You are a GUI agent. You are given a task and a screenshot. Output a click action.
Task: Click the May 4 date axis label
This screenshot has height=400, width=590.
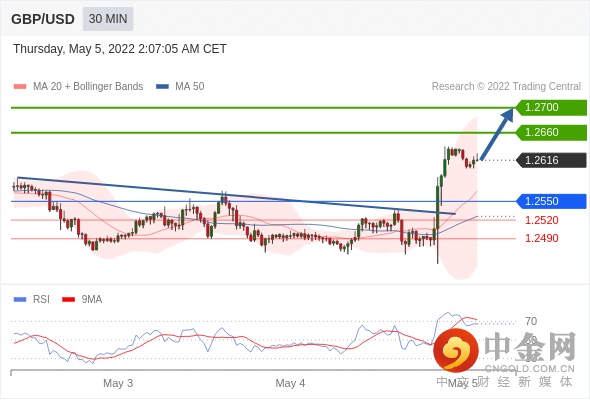[x=290, y=383]
